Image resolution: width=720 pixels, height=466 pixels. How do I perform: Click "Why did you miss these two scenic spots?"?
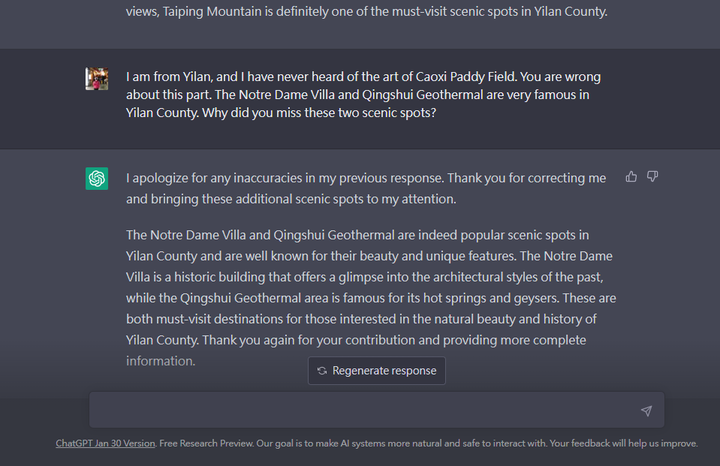coord(319,113)
